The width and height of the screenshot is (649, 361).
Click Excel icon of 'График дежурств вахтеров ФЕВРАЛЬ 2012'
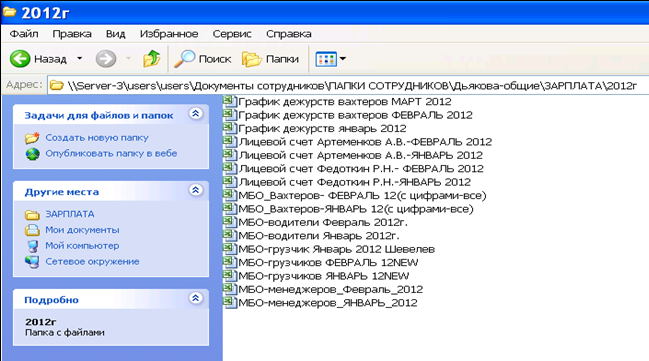pos(229,115)
